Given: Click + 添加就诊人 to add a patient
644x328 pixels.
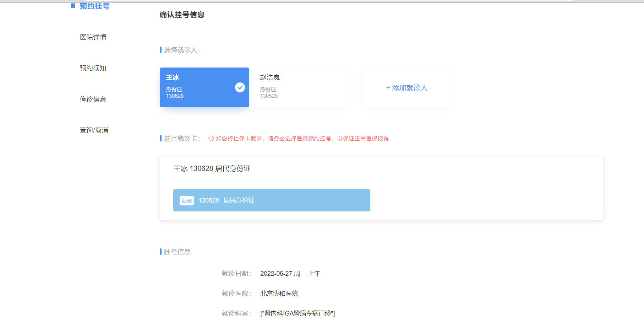Looking at the screenshot, I should (407, 88).
